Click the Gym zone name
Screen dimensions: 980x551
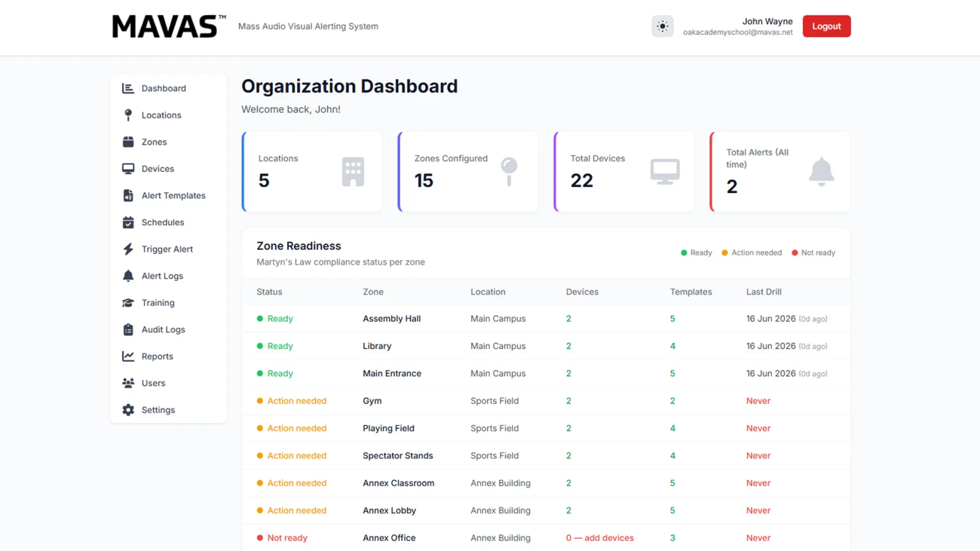click(x=372, y=401)
